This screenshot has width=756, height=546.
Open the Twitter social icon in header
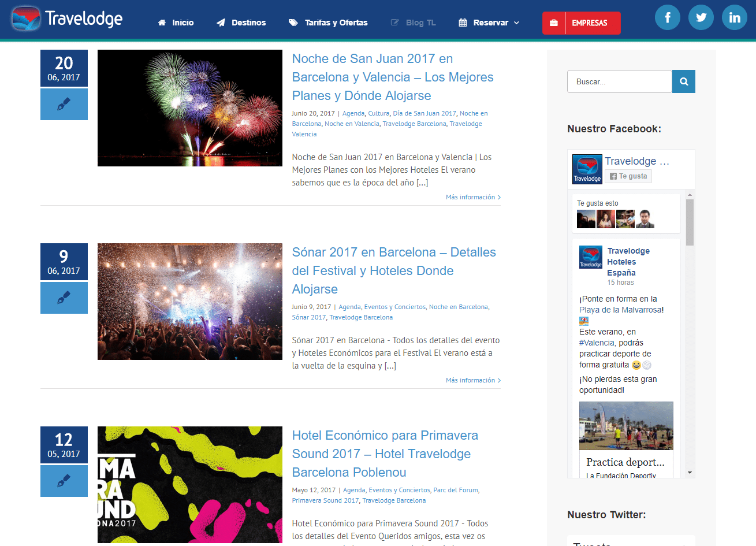[x=701, y=17]
